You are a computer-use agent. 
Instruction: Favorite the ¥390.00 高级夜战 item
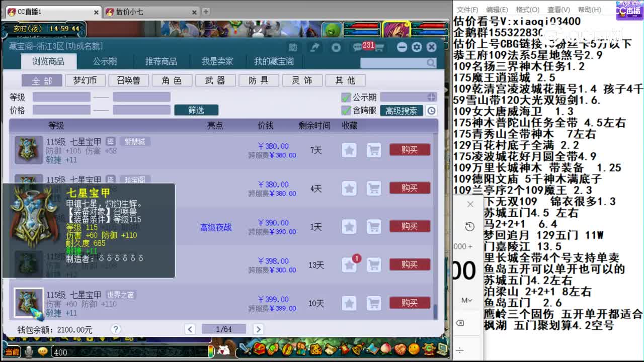point(349,227)
